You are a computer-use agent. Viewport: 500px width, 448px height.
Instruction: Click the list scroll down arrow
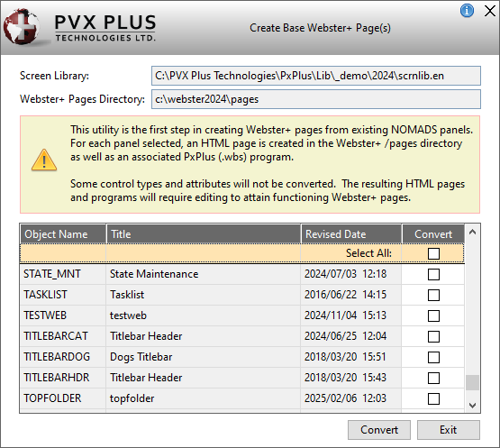click(473, 406)
